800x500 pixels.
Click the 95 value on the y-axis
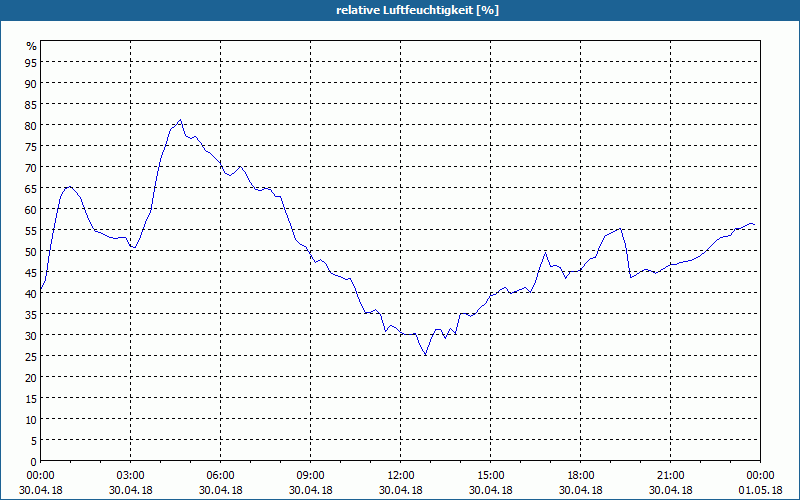tap(31, 62)
